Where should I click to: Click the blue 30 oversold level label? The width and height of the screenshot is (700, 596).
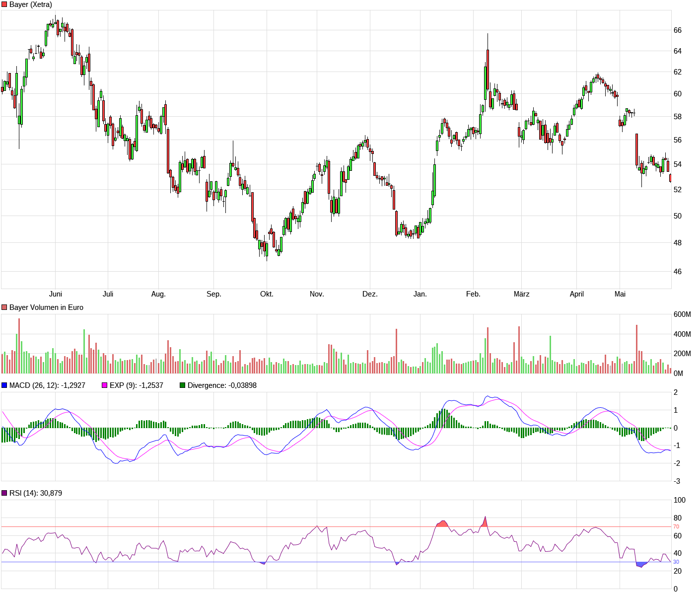click(x=676, y=562)
